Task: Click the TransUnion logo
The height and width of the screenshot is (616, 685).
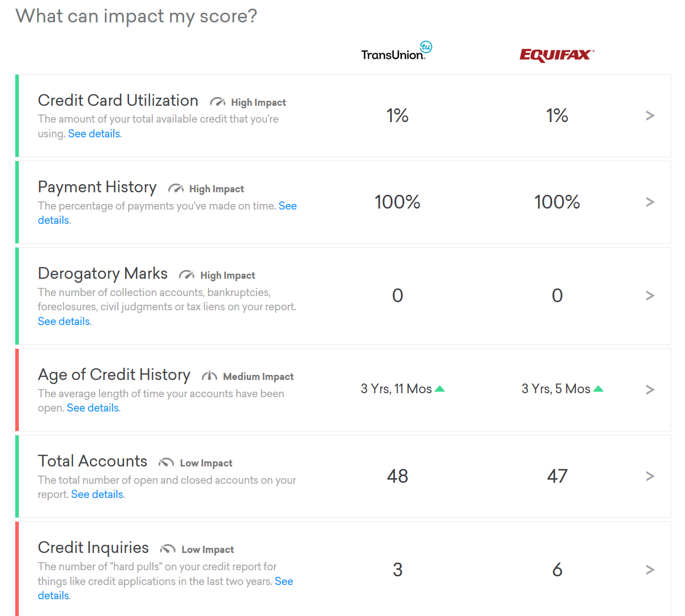Action: [x=397, y=51]
